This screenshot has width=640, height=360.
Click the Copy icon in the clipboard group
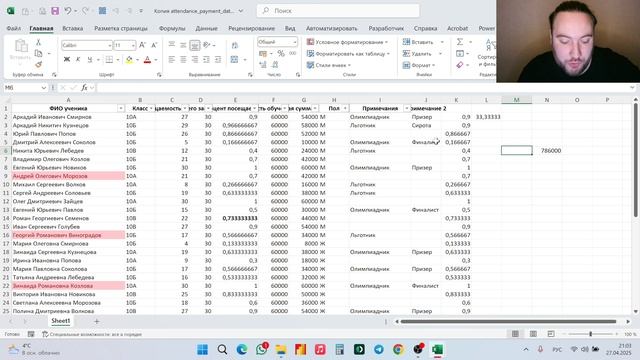click(x=38, y=53)
